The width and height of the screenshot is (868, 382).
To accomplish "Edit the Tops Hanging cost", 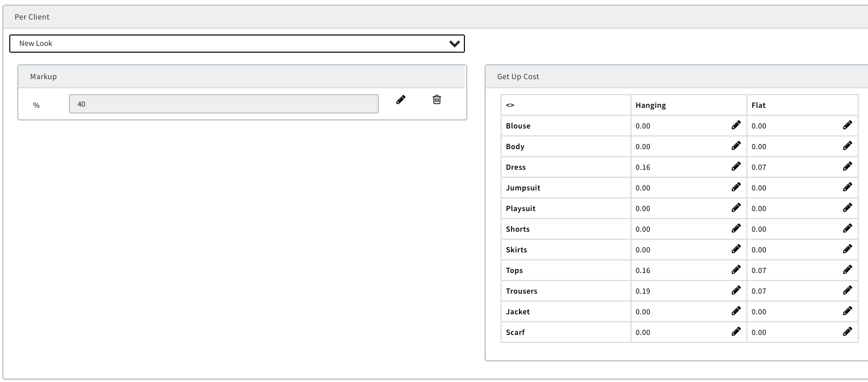I will pos(736,270).
